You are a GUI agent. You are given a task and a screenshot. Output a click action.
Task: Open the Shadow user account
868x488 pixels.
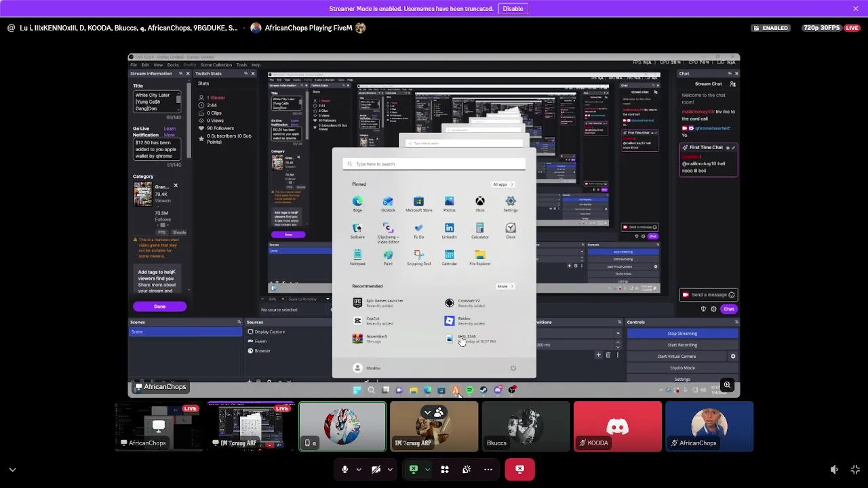pyautogui.click(x=367, y=368)
